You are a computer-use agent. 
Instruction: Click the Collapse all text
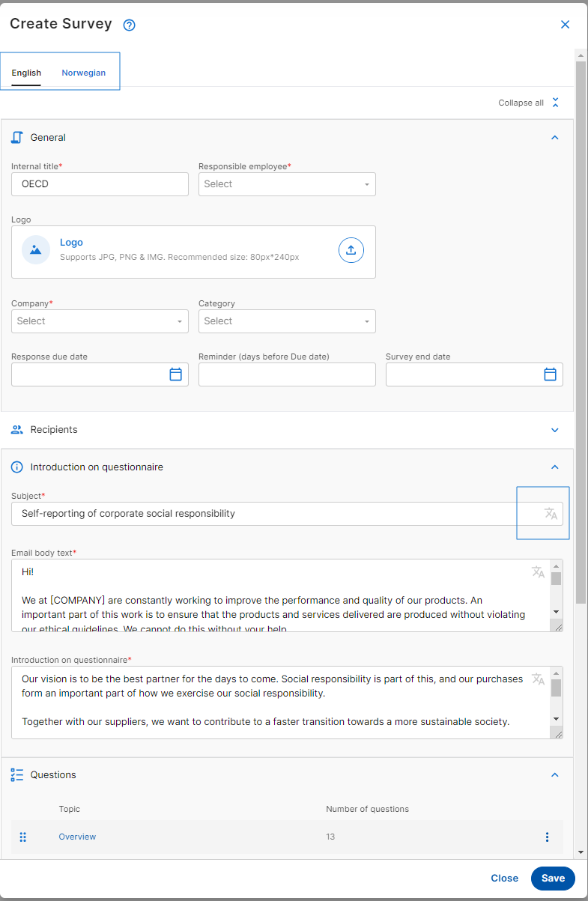[521, 103]
